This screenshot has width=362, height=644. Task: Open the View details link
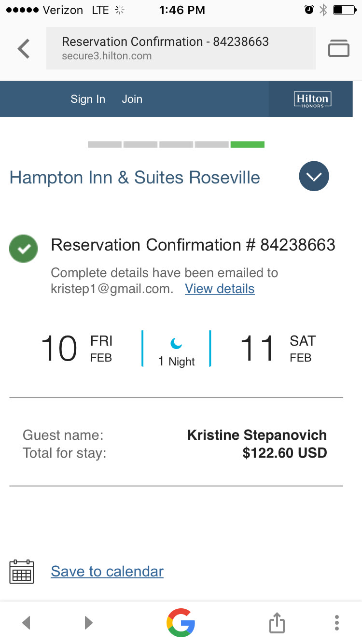(x=220, y=289)
